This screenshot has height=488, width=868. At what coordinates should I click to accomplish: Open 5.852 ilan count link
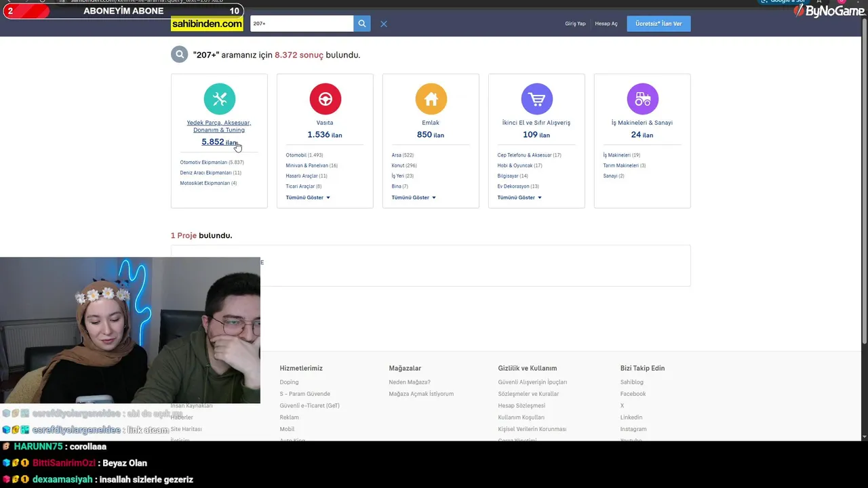pos(219,142)
